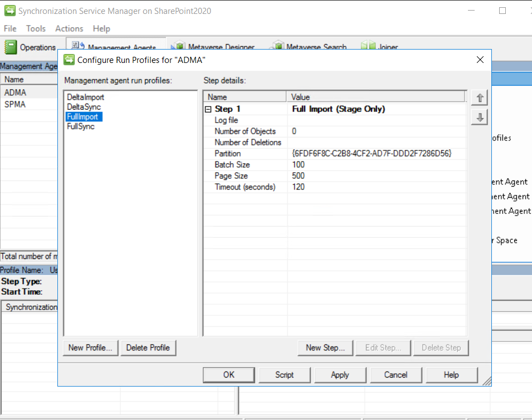Open the Actions menu
Screen dimensions: 532x420
click(x=69, y=28)
